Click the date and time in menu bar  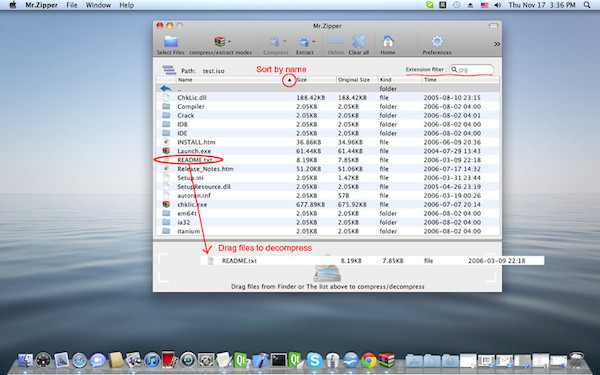click(542, 5)
